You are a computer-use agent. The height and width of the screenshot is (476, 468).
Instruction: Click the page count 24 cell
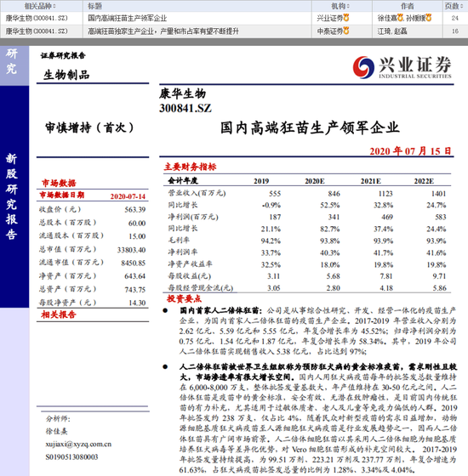point(455,18)
